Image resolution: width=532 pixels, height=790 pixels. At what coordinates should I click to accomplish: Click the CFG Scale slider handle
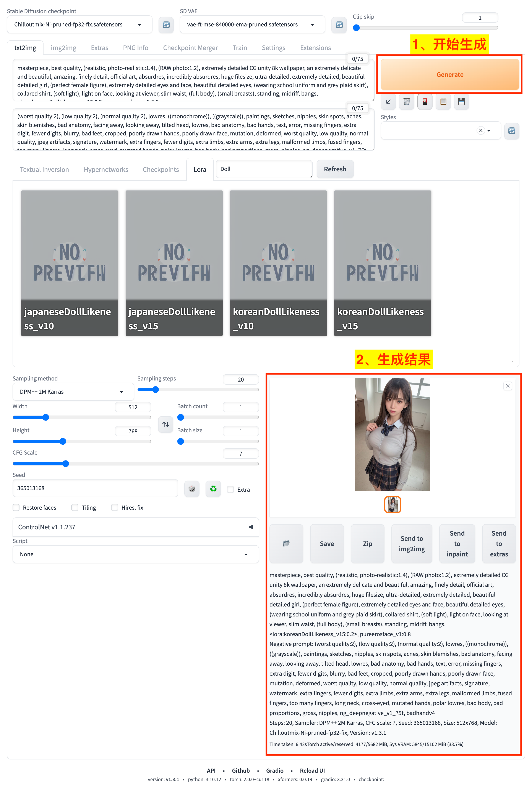pyautogui.click(x=66, y=463)
